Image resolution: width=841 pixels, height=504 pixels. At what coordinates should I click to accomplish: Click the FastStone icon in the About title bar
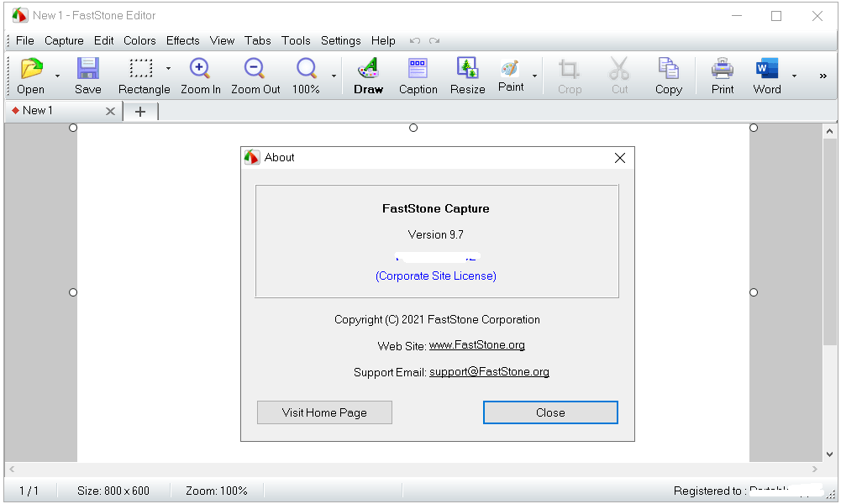pyautogui.click(x=252, y=158)
